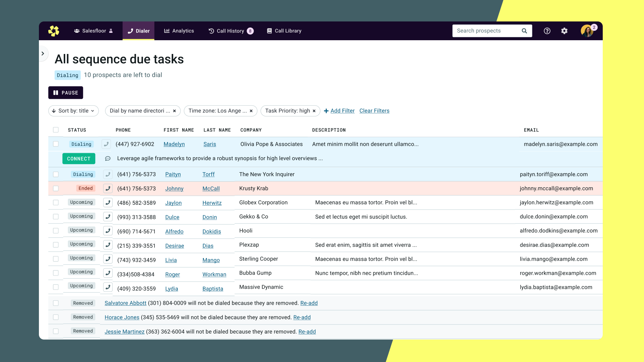
Task: Select the Salvatore Abbott removed row checkbox
Action: [x=56, y=303]
